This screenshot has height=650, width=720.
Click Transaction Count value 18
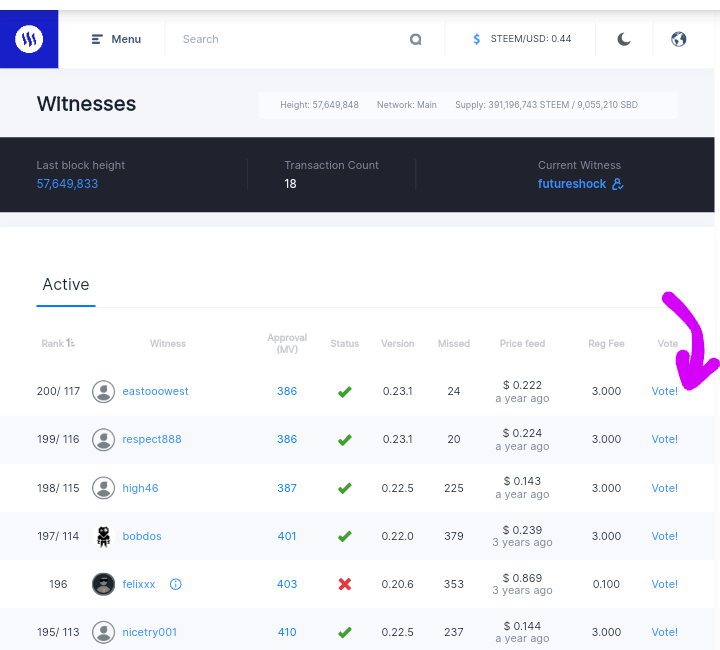tap(290, 184)
